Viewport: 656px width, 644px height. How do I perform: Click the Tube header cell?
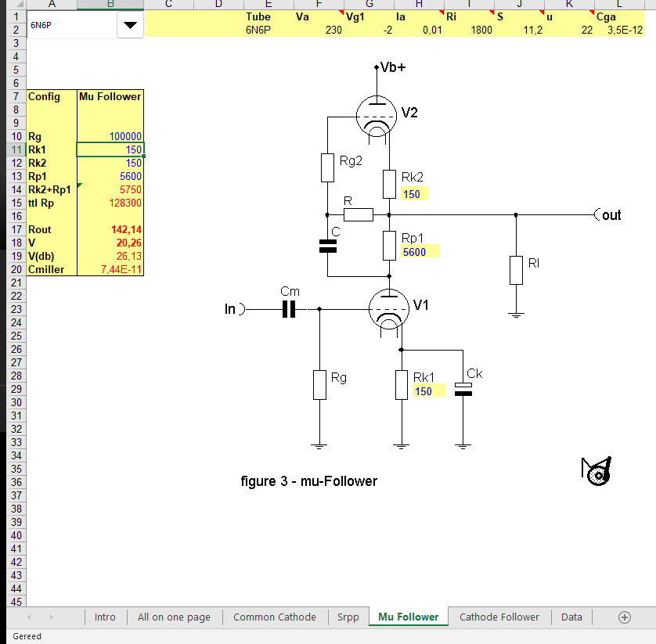(x=269, y=16)
